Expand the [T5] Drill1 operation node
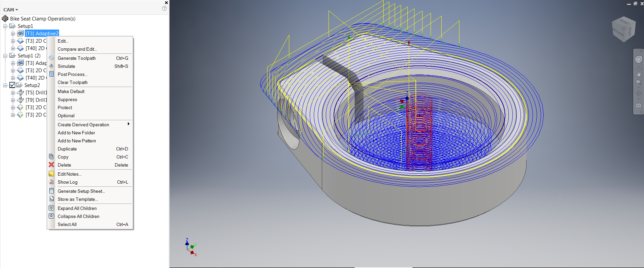 coord(13,93)
